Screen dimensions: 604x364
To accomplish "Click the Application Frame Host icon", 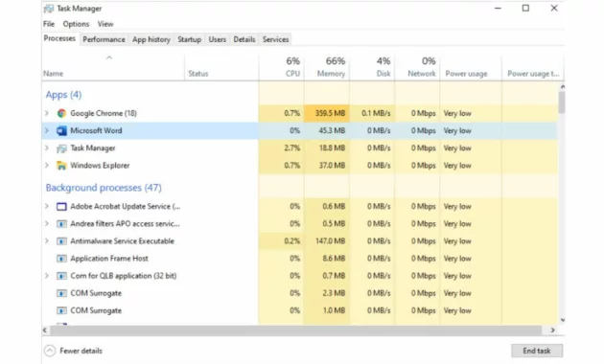I will (x=61, y=259).
